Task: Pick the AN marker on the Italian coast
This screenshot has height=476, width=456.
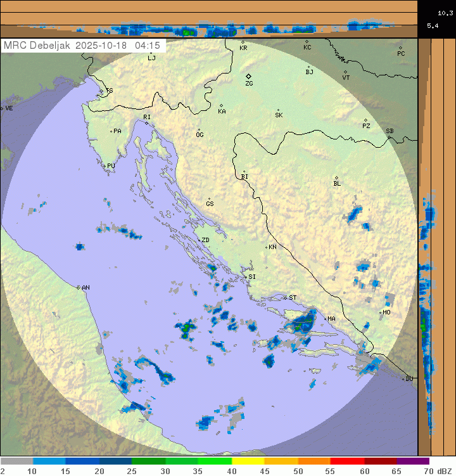Action: (79, 288)
